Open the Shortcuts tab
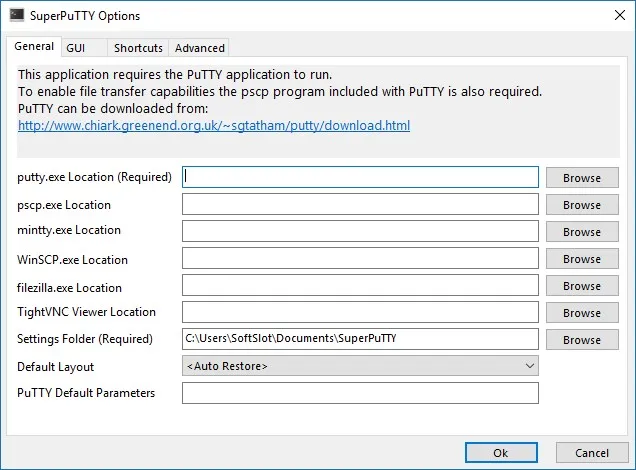This screenshot has height=470, width=636. point(138,48)
